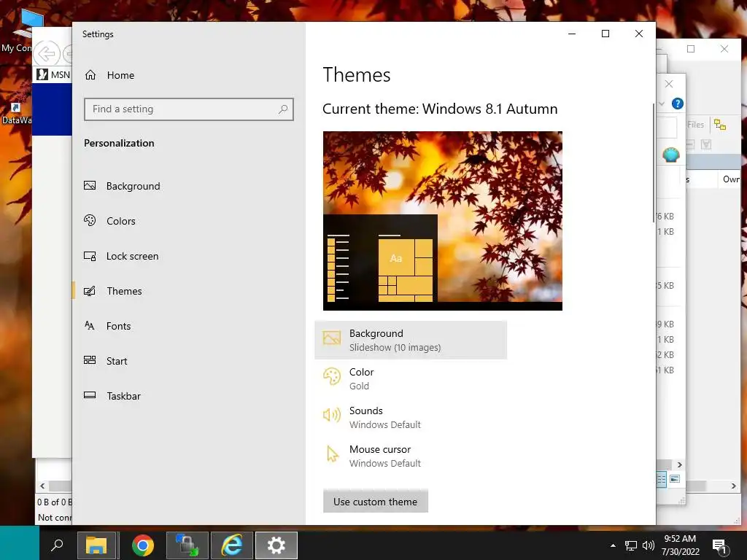Screen dimensions: 747x560
Task: Open theme Background Slideshow (10 images) option
Action: coord(411,340)
